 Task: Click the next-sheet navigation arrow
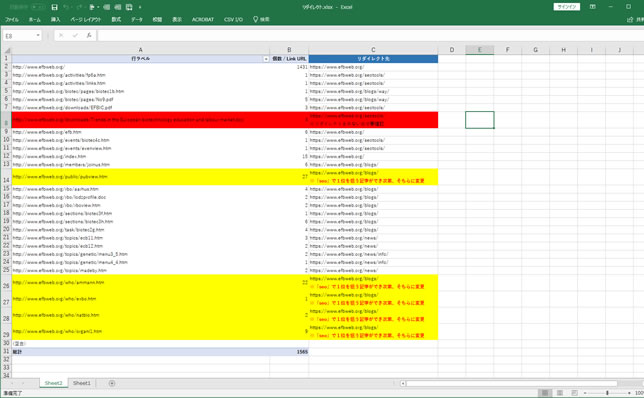(x=23, y=383)
